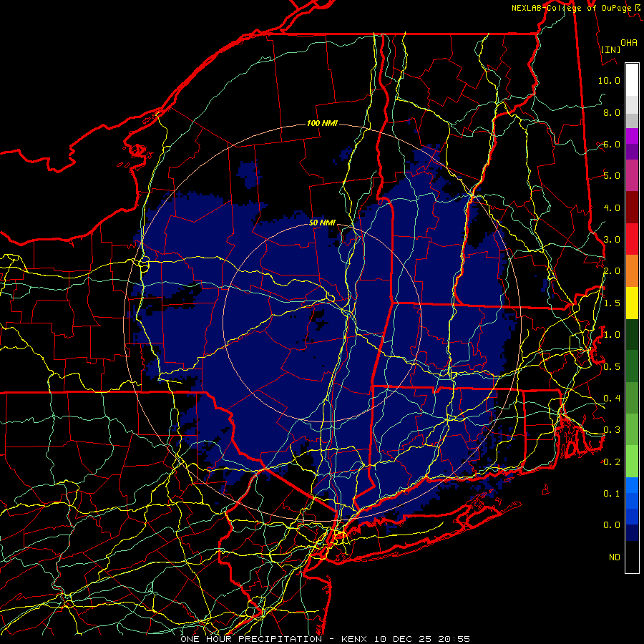Click the 8.0 legend value
Image resolution: width=644 pixels, height=644 pixels.
click(x=612, y=112)
